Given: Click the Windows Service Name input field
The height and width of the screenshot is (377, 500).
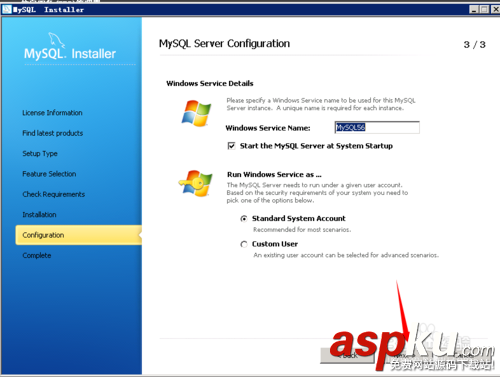Looking at the screenshot, I should point(377,127).
